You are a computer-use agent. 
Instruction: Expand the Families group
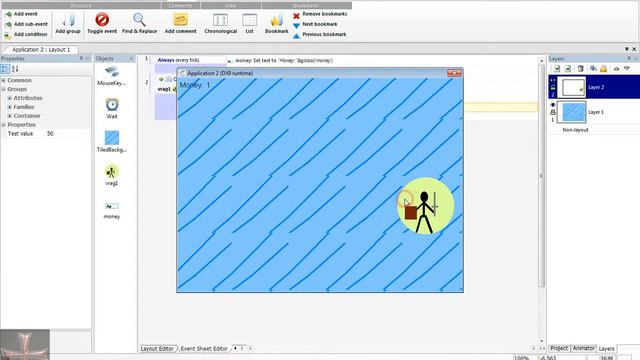click(x=10, y=107)
